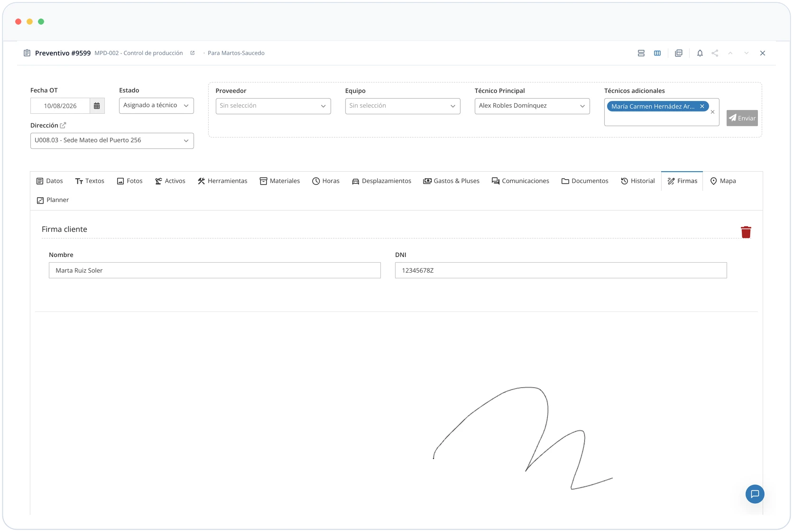This screenshot has width=793, height=532.
Task: Switch to the Materiales tab
Action: click(x=280, y=181)
